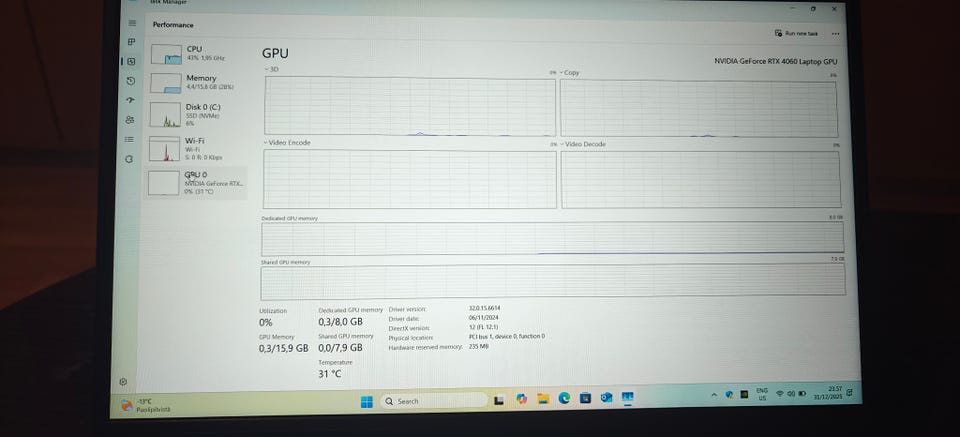Open the Task Manager hamburger navigation menu
This screenshot has width=960, height=437.
click(x=132, y=23)
